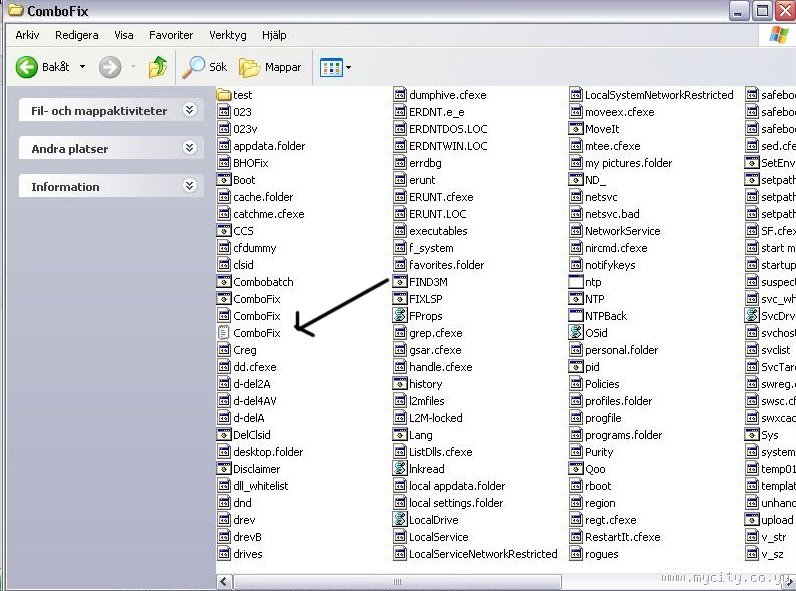Select the file named ERDNTDOS.LOC
This screenshot has height=591, width=796.
441,129
